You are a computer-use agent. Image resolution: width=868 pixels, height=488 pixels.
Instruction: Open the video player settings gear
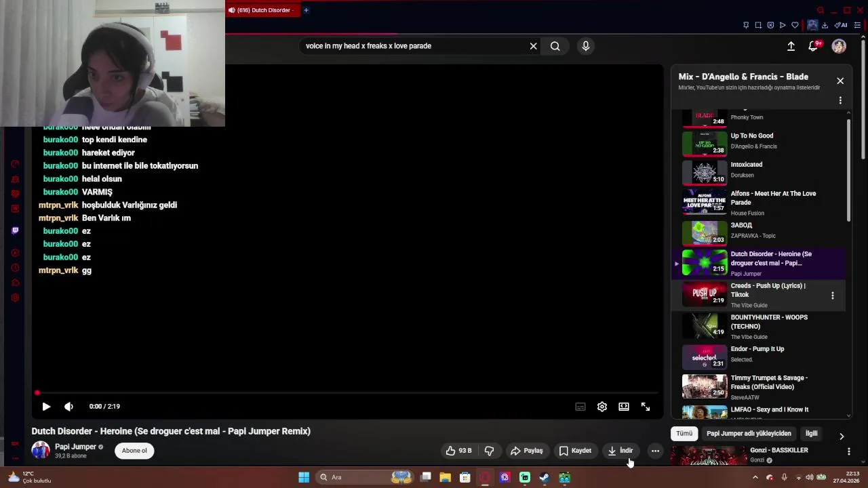tap(602, 407)
